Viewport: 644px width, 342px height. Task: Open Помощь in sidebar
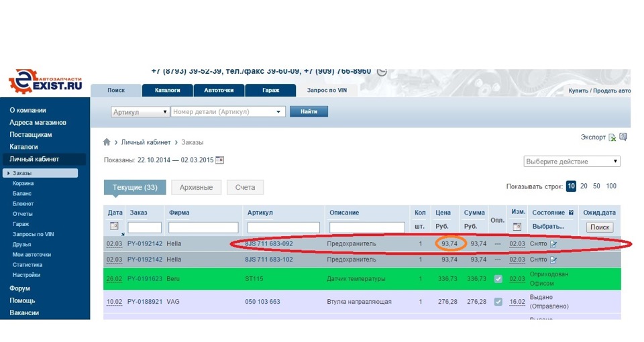click(22, 300)
